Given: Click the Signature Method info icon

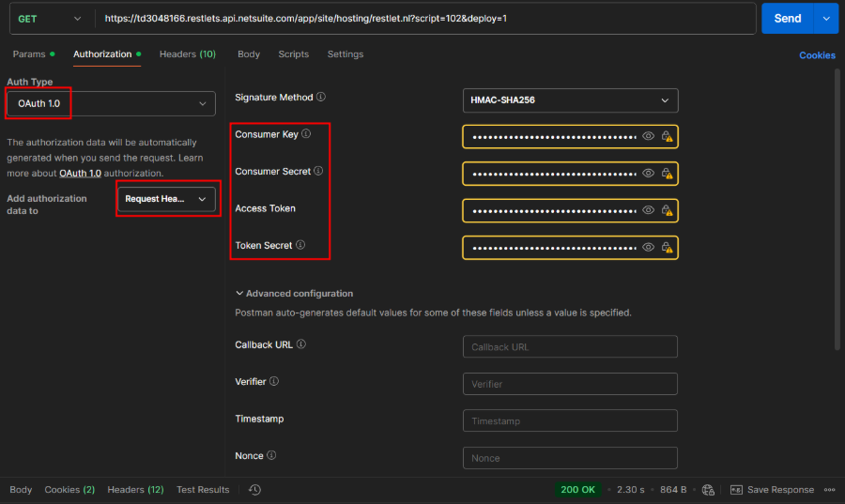Looking at the screenshot, I should pos(321,97).
